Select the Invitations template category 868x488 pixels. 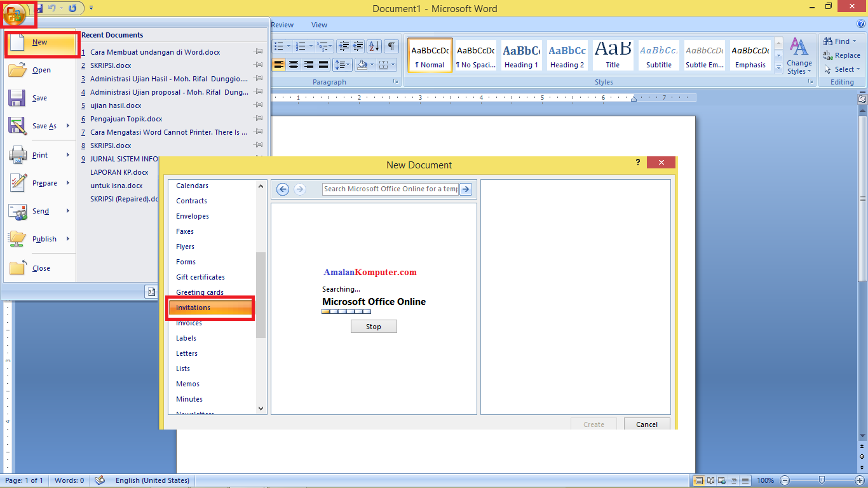(x=212, y=308)
